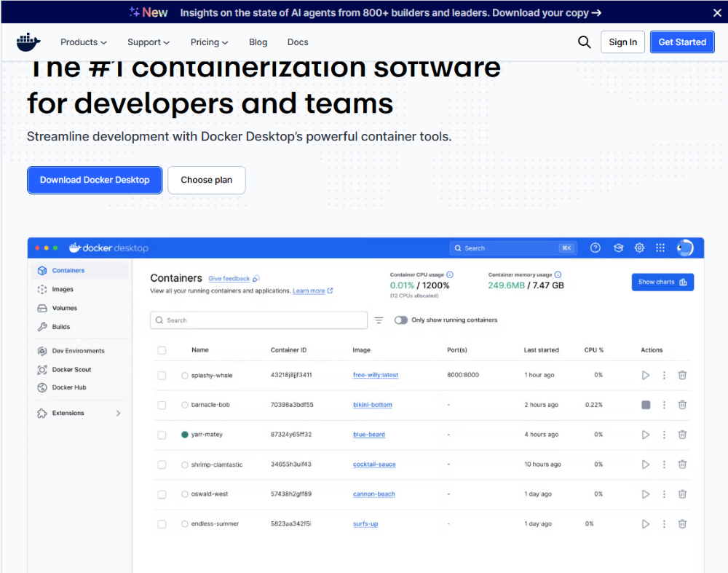Open the free-willy:latest image link
Image resolution: width=728 pixels, height=573 pixels.
pyautogui.click(x=376, y=375)
